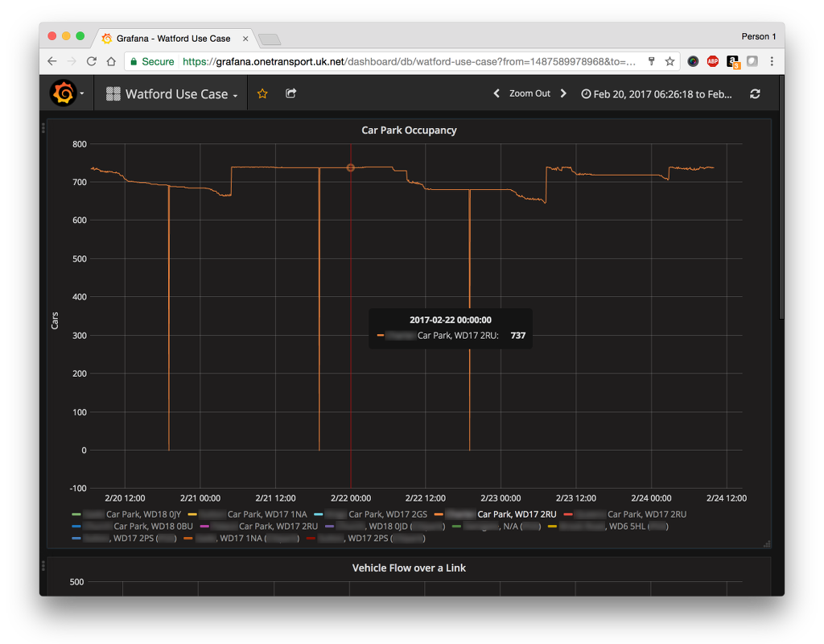Click the Grafana menu caret beside logo
The height and width of the screenshot is (644, 824).
(x=82, y=93)
